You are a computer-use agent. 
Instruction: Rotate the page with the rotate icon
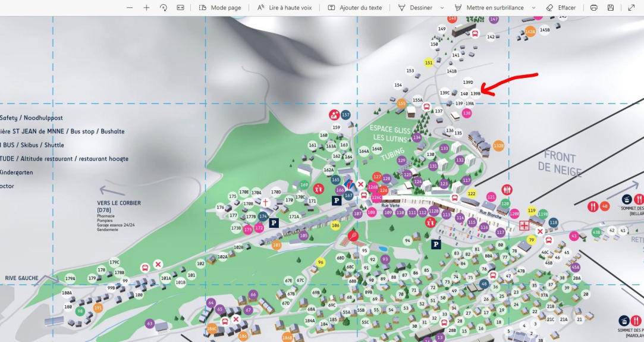pyautogui.click(x=164, y=8)
